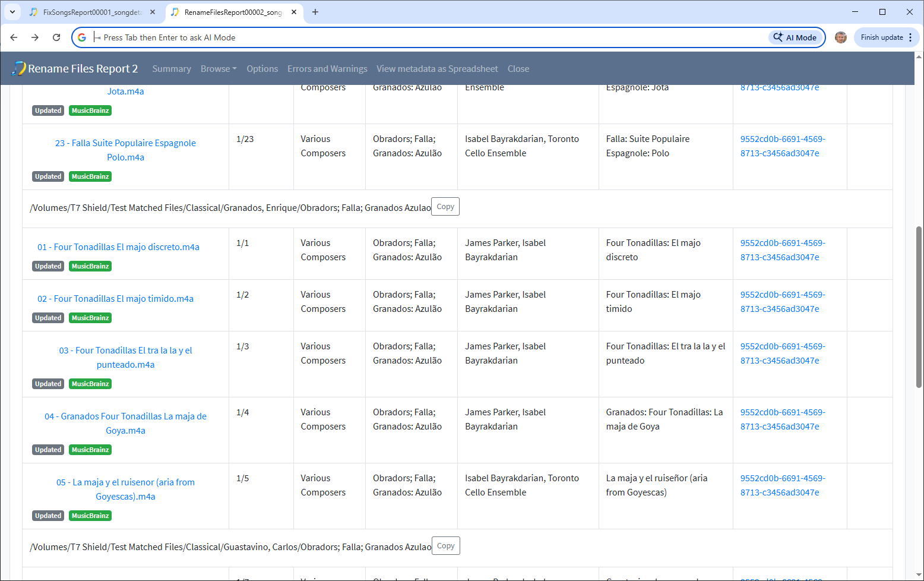
Task: Expand the Browse dropdown menu
Action: point(219,69)
